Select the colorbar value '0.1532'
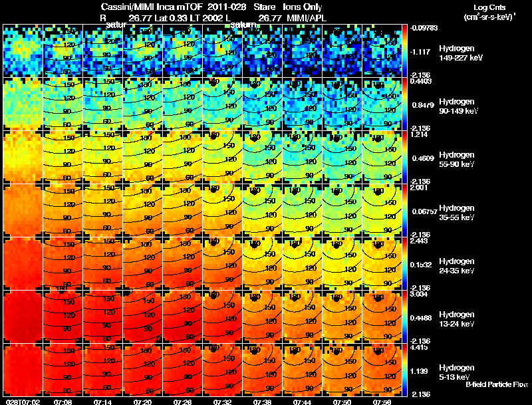This screenshot has width=532, height=405. 423,265
